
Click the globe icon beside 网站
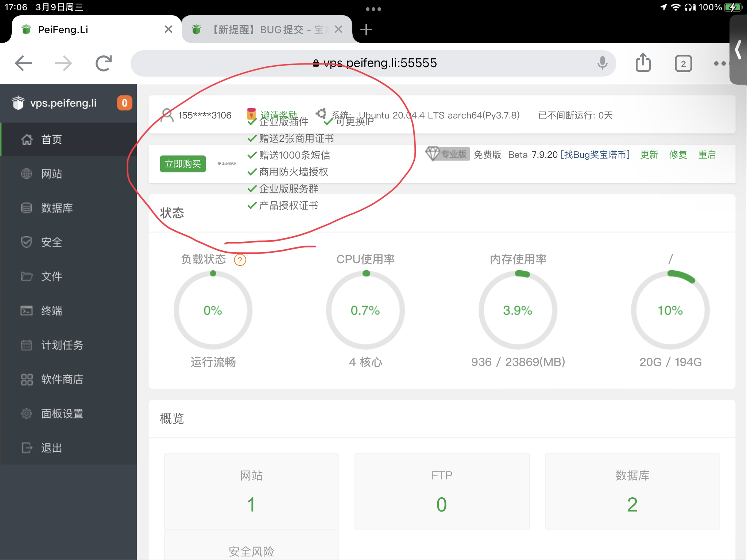click(x=27, y=174)
